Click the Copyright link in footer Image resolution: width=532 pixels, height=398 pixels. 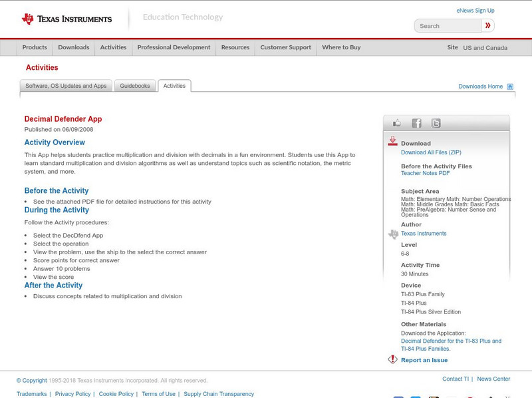[31, 381]
